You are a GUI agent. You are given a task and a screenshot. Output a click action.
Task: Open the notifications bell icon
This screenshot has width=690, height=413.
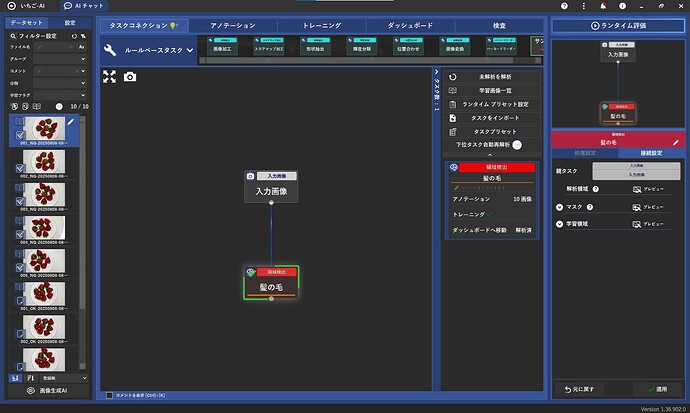point(603,6)
